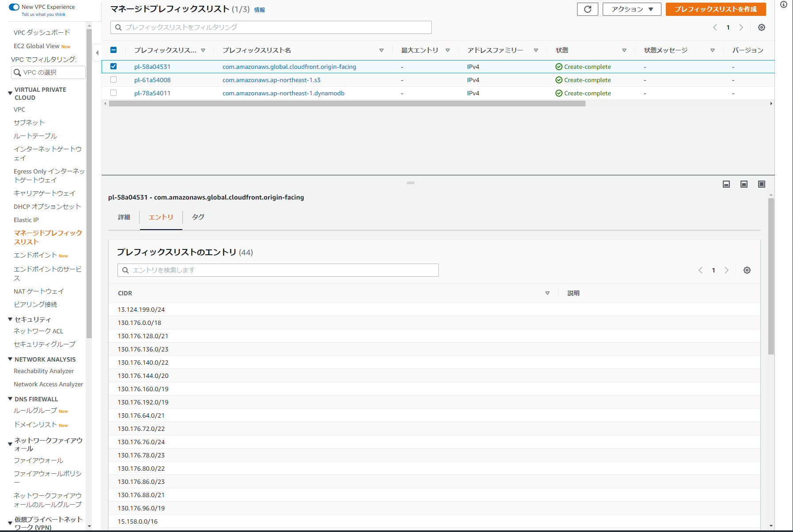Image resolution: width=793 pixels, height=532 pixels.
Task: Check the pl-78a54011 row checkbox
Action: point(113,93)
